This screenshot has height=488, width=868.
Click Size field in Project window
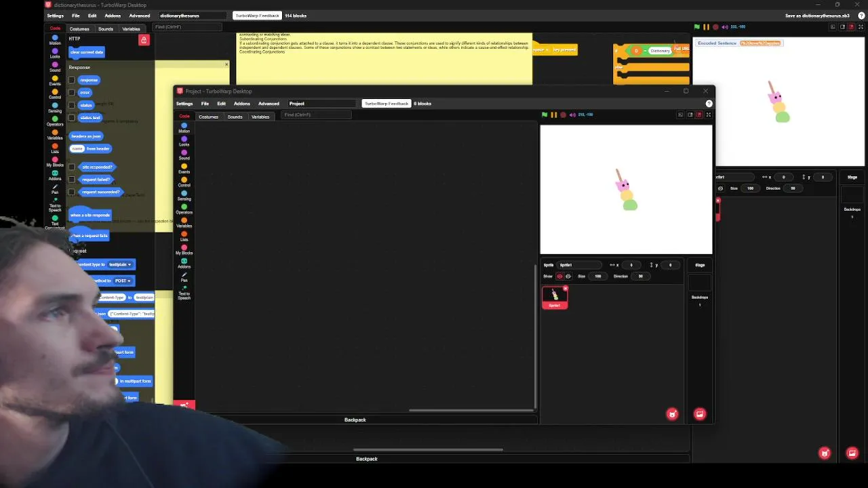pyautogui.click(x=599, y=277)
